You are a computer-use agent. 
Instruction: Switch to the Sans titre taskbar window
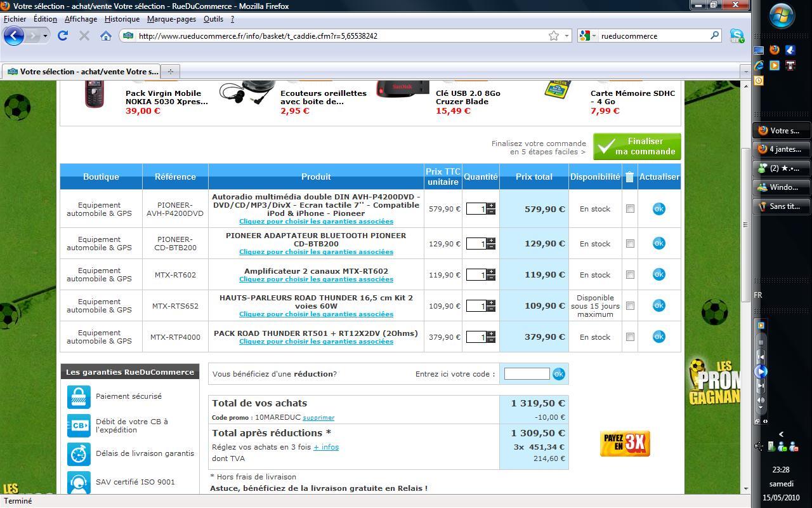(x=782, y=206)
